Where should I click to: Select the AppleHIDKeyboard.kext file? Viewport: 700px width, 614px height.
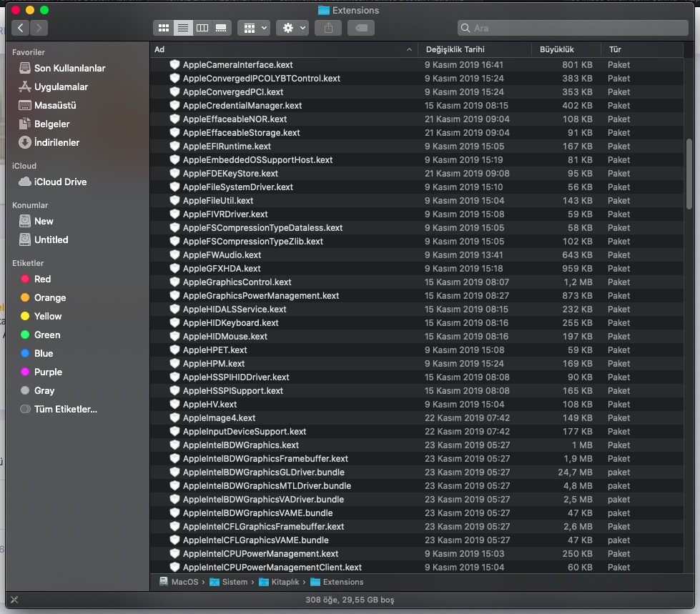[x=230, y=323]
